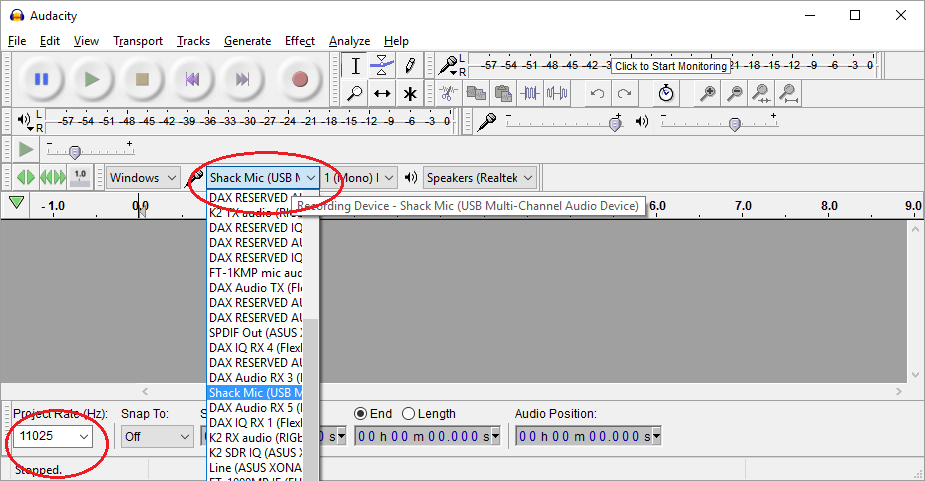Click the Sync-Lock Tracks clock icon

coord(666,93)
